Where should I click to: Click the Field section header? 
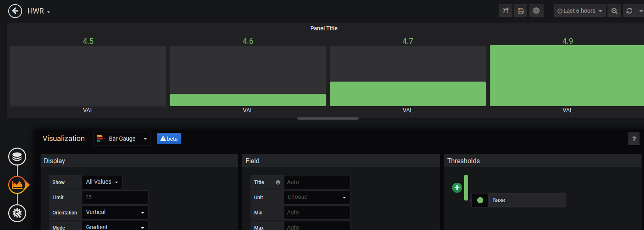click(341, 161)
